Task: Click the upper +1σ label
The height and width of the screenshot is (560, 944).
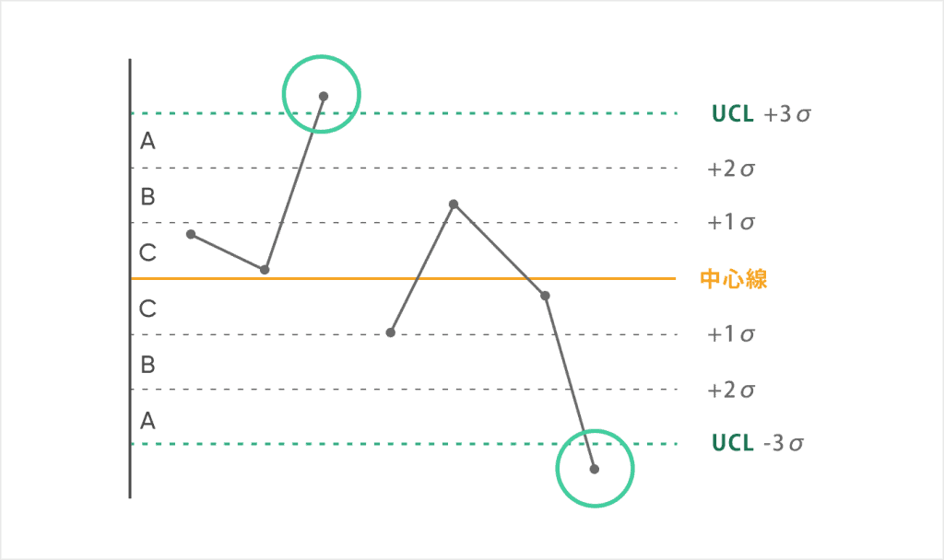Action: [731, 223]
